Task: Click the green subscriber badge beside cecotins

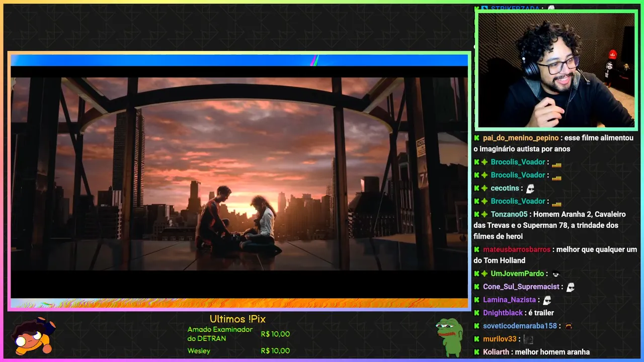Action: click(485, 188)
